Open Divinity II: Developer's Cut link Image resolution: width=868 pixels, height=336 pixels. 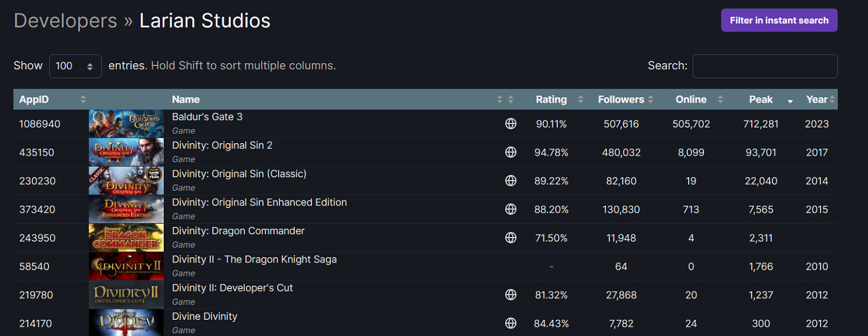tap(233, 288)
